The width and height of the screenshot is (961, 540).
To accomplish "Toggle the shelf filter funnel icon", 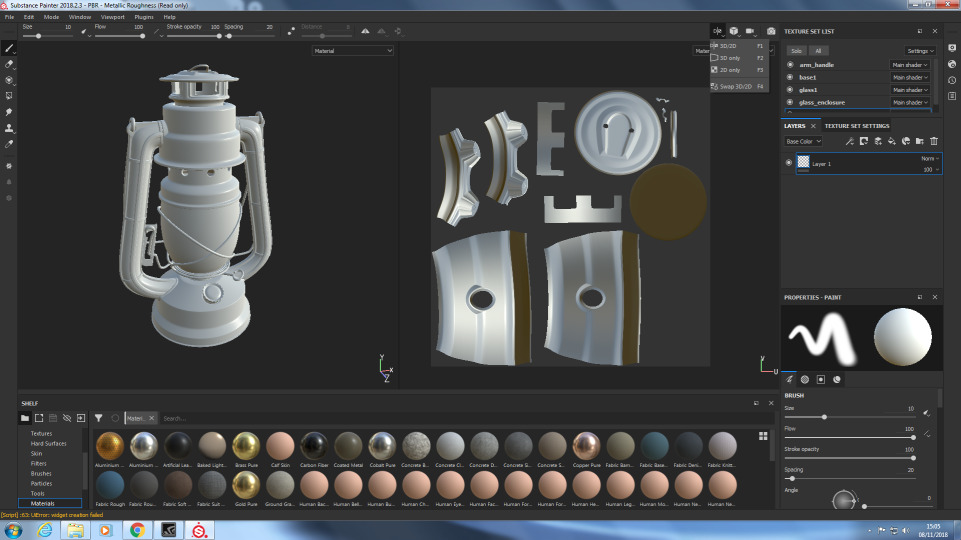I will pyautogui.click(x=99, y=418).
